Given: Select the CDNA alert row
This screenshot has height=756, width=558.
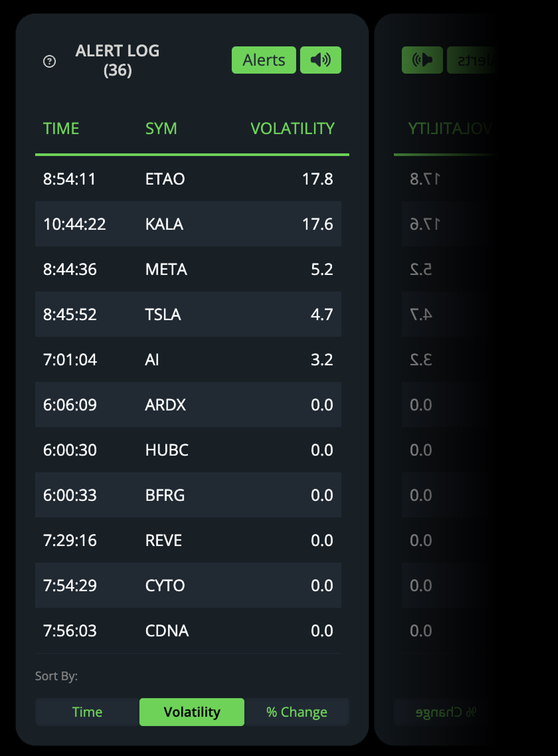Looking at the screenshot, I should point(188,631).
